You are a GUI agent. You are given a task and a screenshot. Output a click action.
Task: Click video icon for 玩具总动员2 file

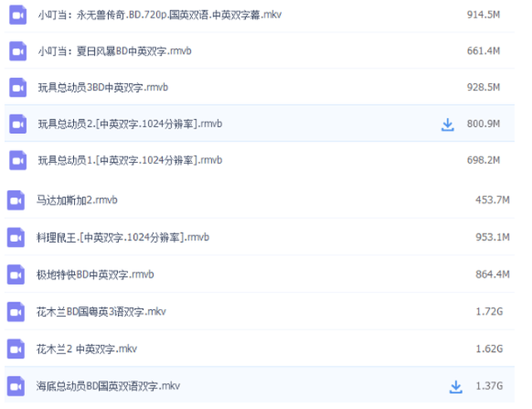coord(17,124)
